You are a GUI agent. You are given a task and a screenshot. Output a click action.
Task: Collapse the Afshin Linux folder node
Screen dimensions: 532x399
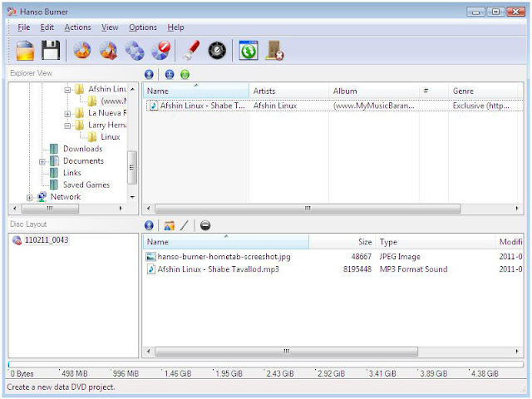pos(67,90)
